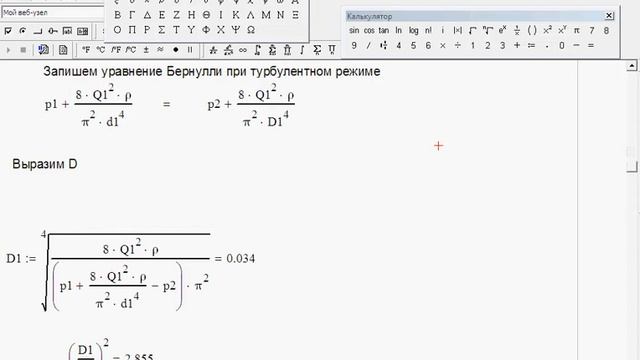Screen dimensions: 640x360
Task: Insert capital Delta Δ Greek letter
Action: point(147,15)
